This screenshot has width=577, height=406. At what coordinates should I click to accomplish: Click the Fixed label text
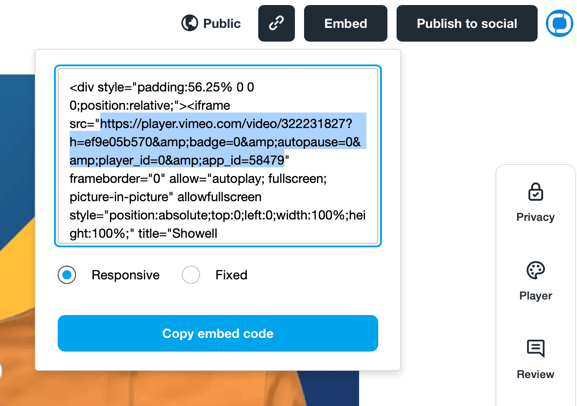tap(231, 275)
